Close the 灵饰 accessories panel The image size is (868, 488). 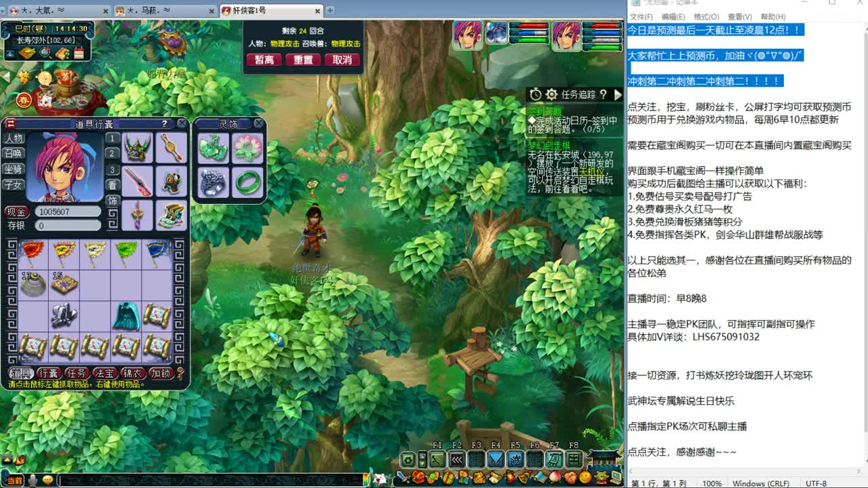[258, 124]
